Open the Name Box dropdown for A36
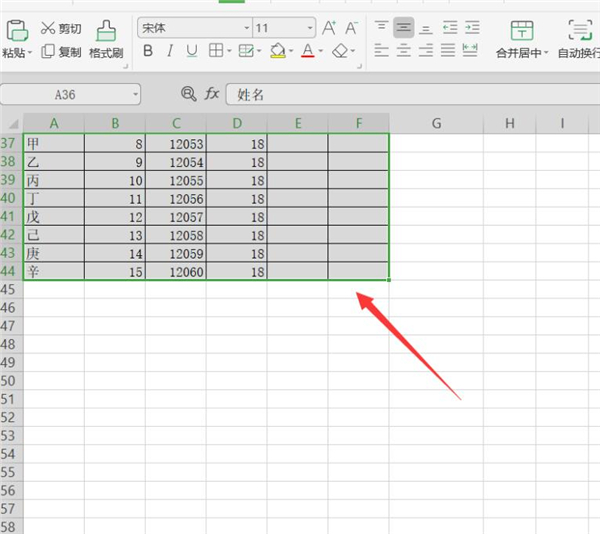Image resolution: width=600 pixels, height=534 pixels. pos(134,94)
